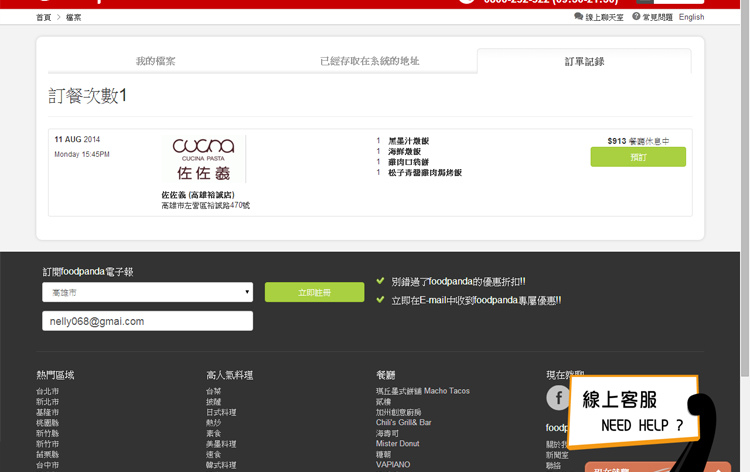Select 日式料理 in popular cuisines

click(221, 412)
